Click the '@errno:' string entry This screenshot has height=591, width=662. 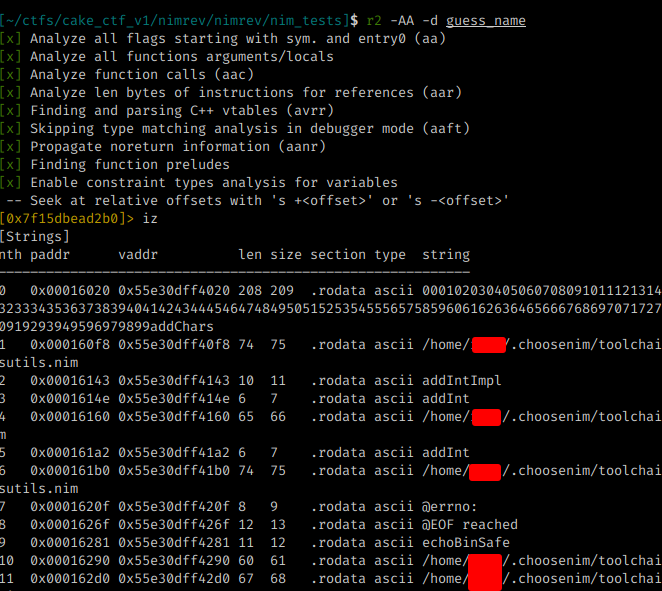[450, 507]
